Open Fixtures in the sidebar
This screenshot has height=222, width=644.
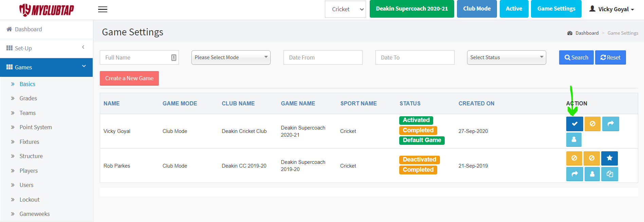(29, 142)
